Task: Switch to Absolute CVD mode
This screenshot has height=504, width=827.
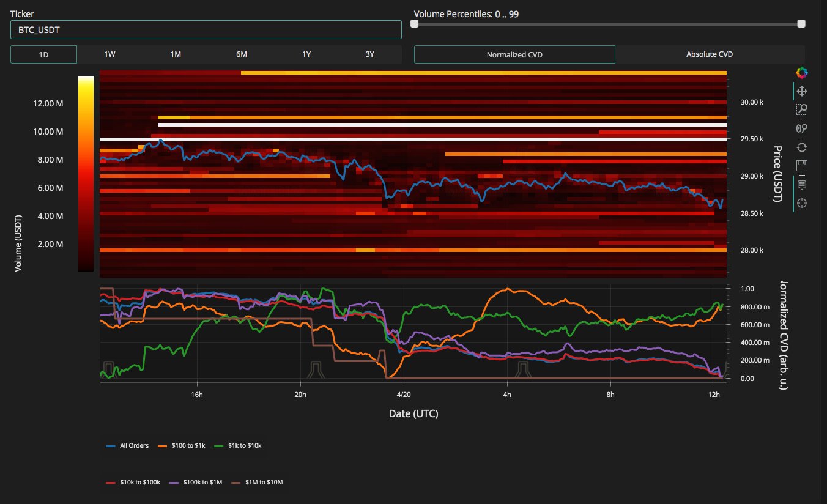Action: pyautogui.click(x=709, y=54)
